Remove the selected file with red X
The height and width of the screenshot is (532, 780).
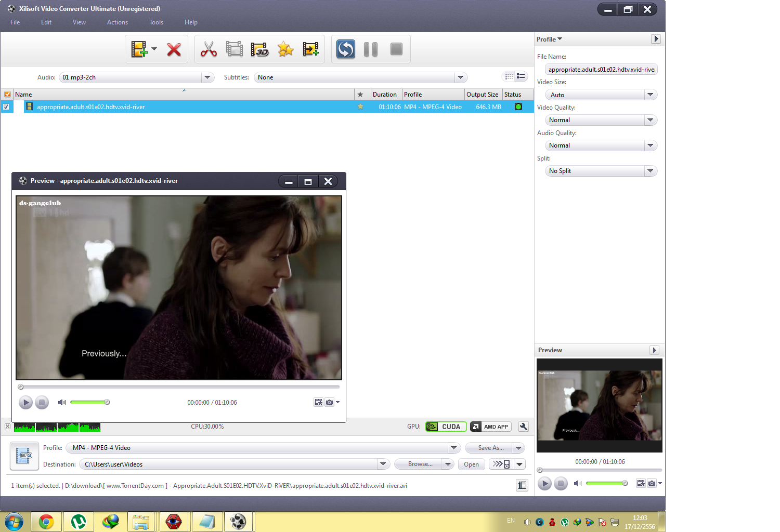(x=174, y=49)
